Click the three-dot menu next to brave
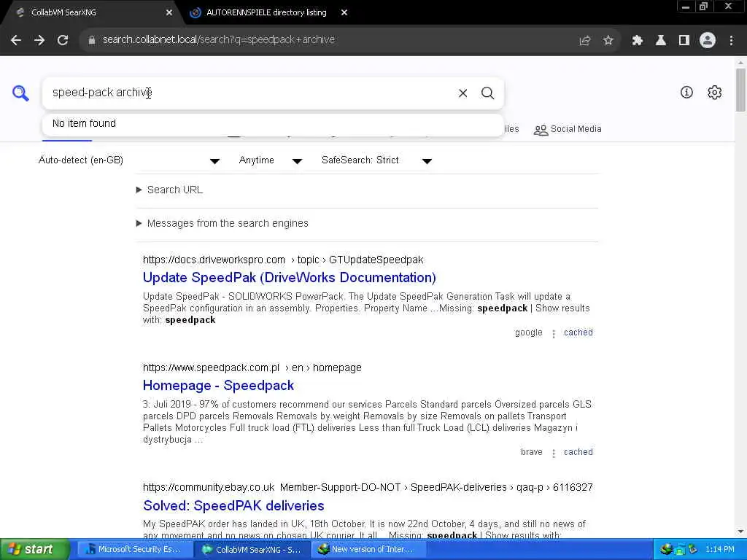This screenshot has height=560, width=747. [x=554, y=454]
